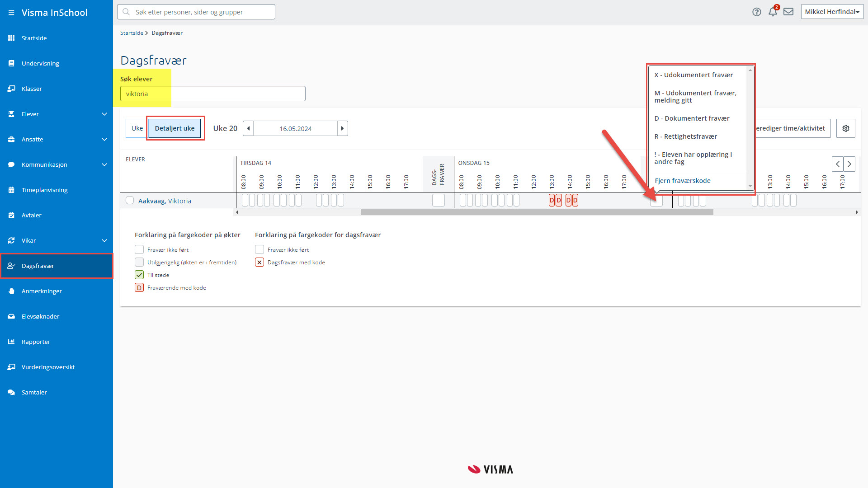Open Vurderingsoversikt in the sidebar
This screenshot has height=488, width=868.
point(57,367)
